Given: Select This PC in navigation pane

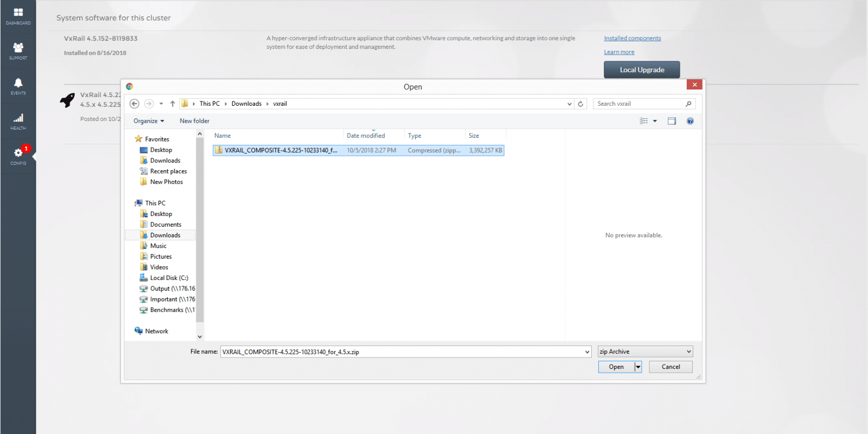Looking at the screenshot, I should [x=151, y=203].
